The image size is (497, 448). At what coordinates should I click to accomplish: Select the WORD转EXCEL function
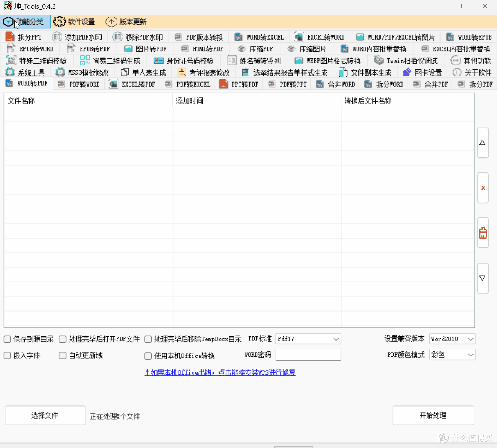[x=259, y=37]
